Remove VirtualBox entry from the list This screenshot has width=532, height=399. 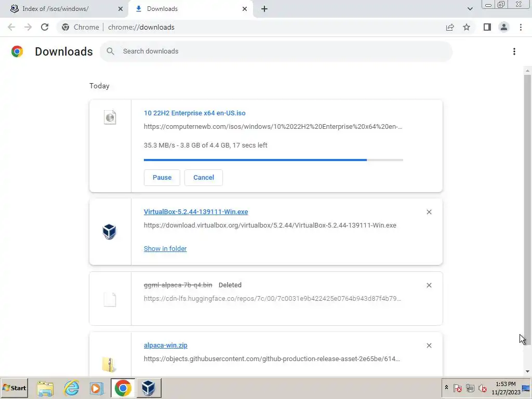tap(429, 212)
